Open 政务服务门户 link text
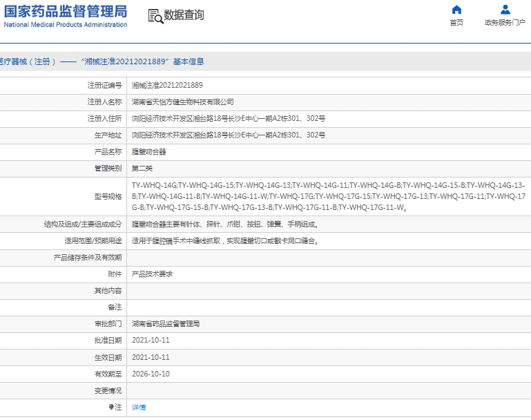This screenshot has height=420, width=531. pyautogui.click(x=505, y=23)
